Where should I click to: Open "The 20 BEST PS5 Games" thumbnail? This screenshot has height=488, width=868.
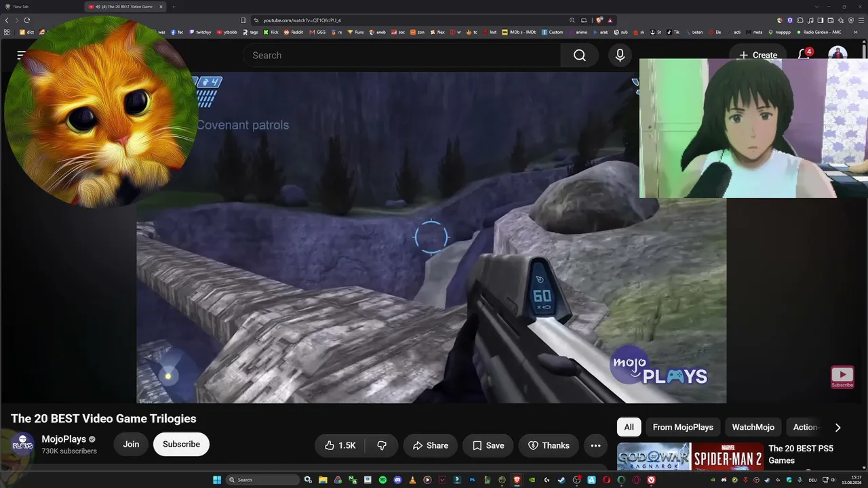click(690, 456)
